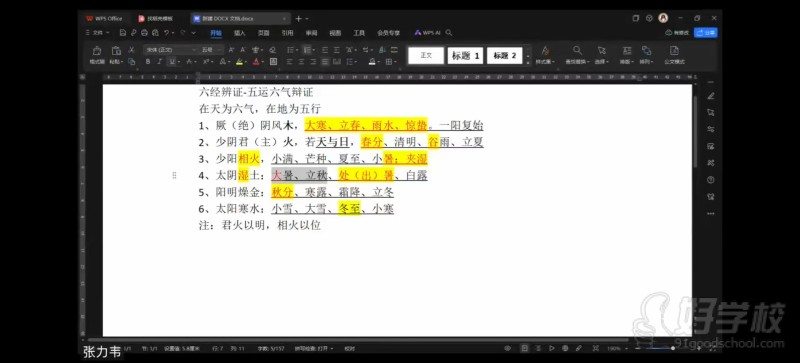Click the Redo arrow icon
This screenshot has height=363, width=800.
[183, 33]
